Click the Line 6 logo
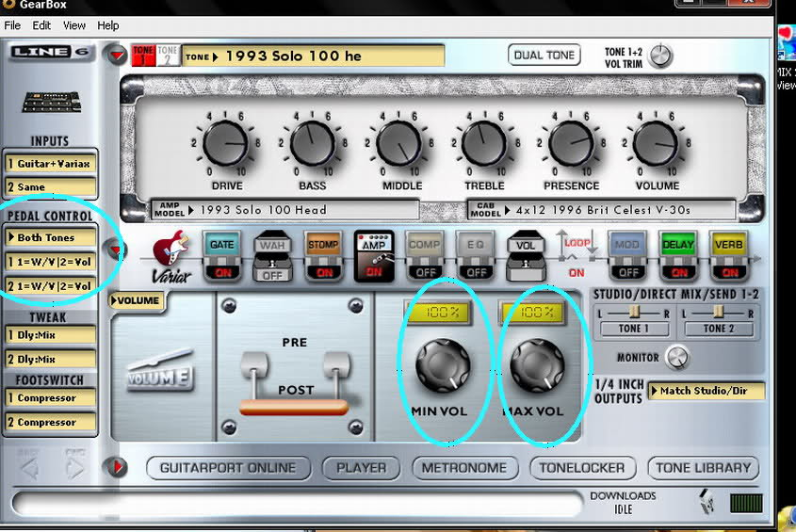 [x=50, y=52]
